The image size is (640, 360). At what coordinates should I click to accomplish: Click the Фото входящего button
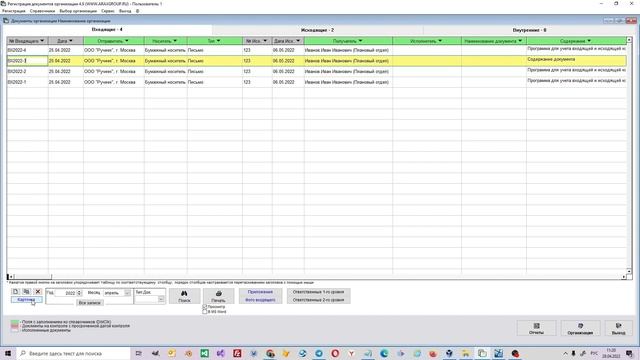pyautogui.click(x=260, y=300)
